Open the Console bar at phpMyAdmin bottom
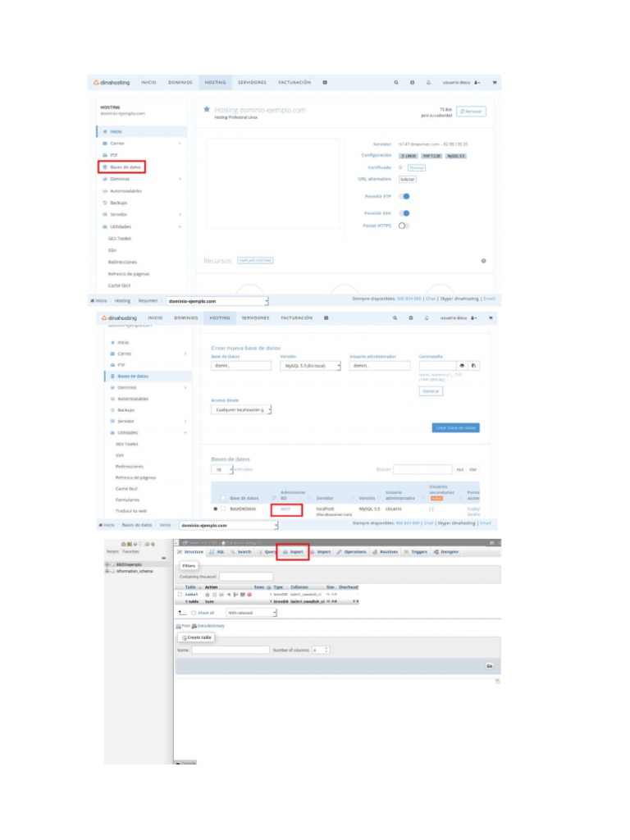Image resolution: width=630 pixels, height=840 pixels. pyautogui.click(x=186, y=763)
